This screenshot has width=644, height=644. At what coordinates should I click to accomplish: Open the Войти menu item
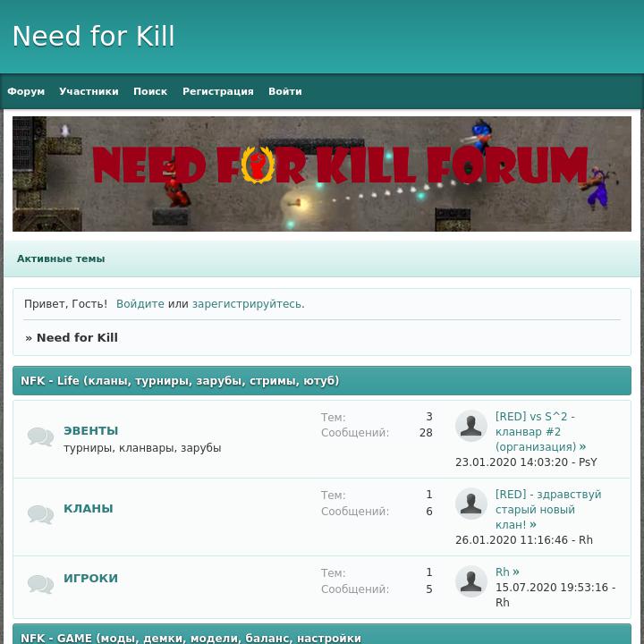(285, 91)
